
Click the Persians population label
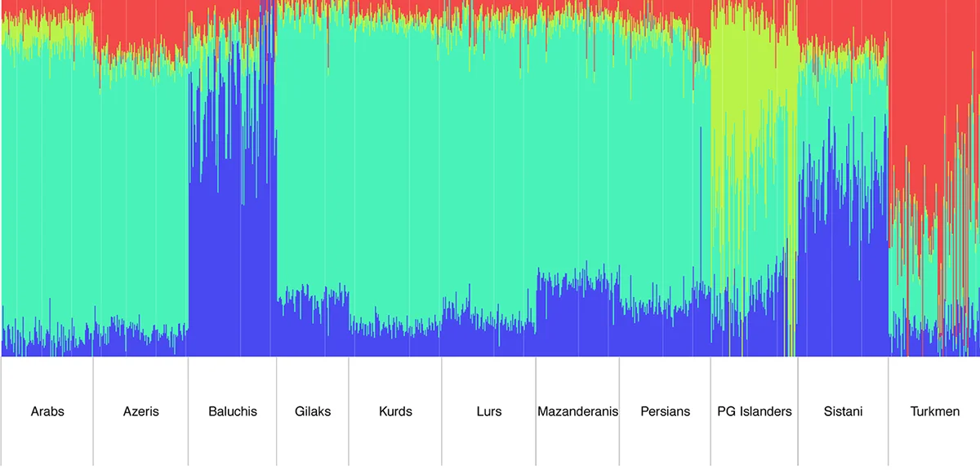pyautogui.click(x=665, y=411)
